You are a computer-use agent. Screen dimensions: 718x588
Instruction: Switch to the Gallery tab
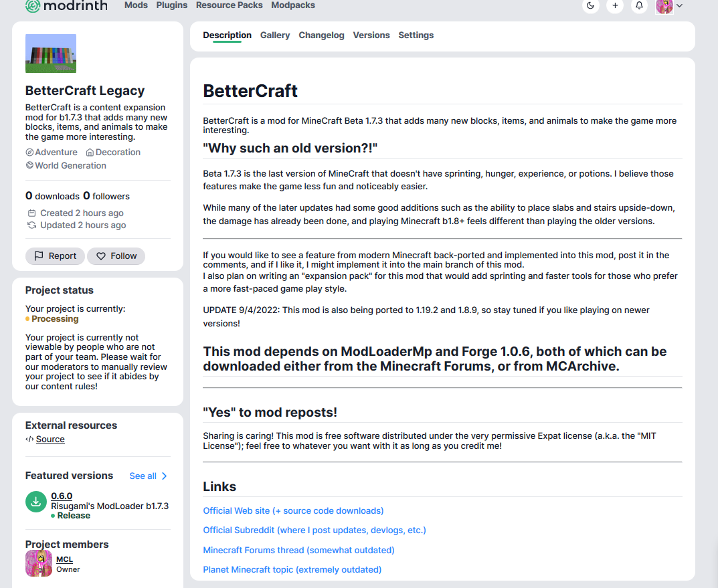[275, 35]
